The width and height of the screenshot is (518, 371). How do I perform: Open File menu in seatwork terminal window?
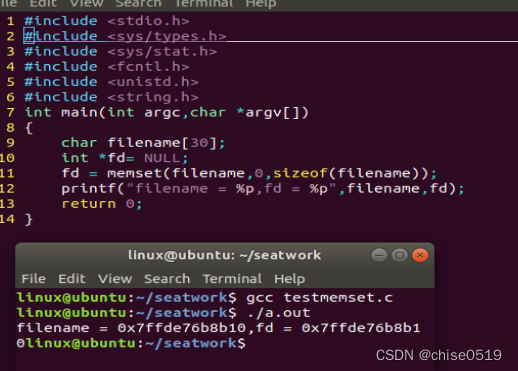point(33,279)
